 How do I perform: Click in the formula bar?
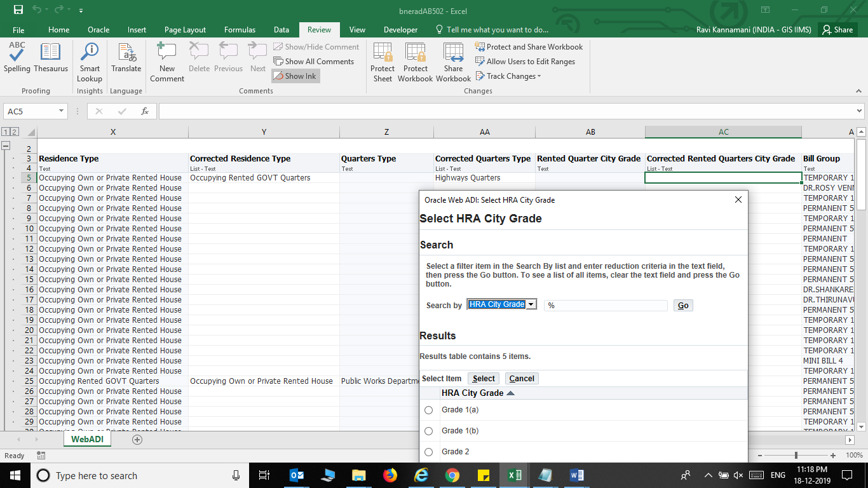tap(506, 111)
